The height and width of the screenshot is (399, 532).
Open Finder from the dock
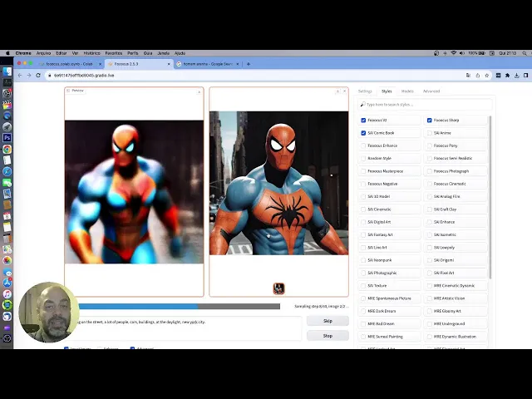[7, 71]
